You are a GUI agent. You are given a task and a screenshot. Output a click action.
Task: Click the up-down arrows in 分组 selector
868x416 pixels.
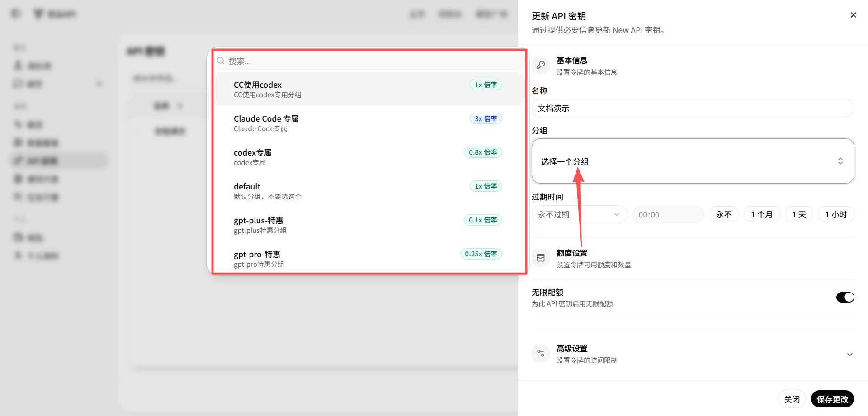coord(840,161)
